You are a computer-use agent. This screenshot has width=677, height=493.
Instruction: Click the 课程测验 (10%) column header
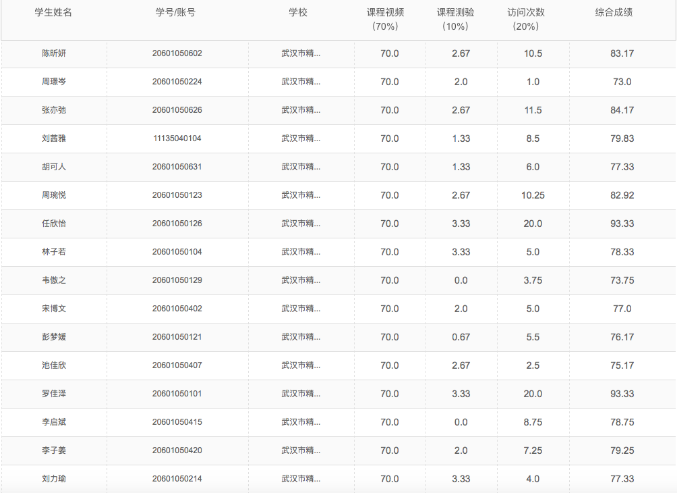[x=455, y=19]
